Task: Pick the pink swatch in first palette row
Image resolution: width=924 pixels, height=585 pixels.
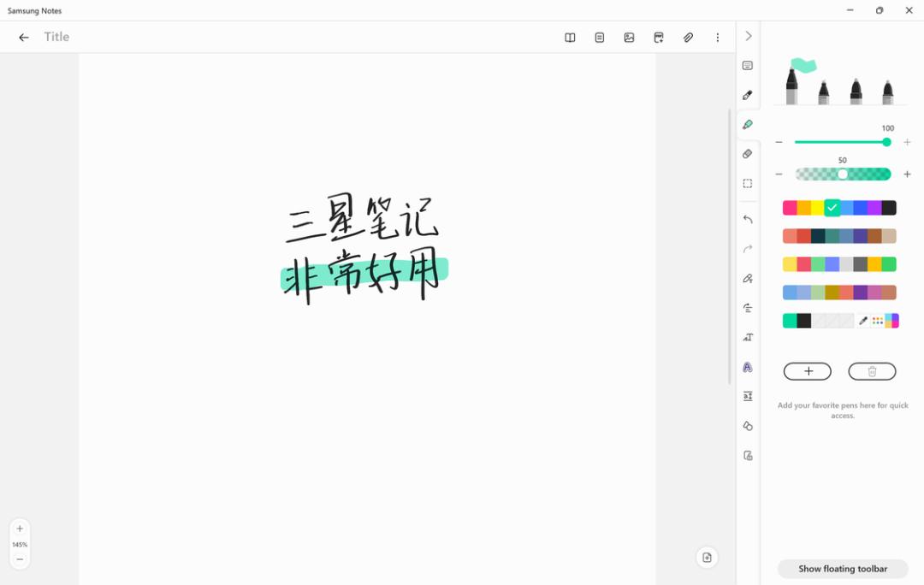Action: tap(790, 207)
